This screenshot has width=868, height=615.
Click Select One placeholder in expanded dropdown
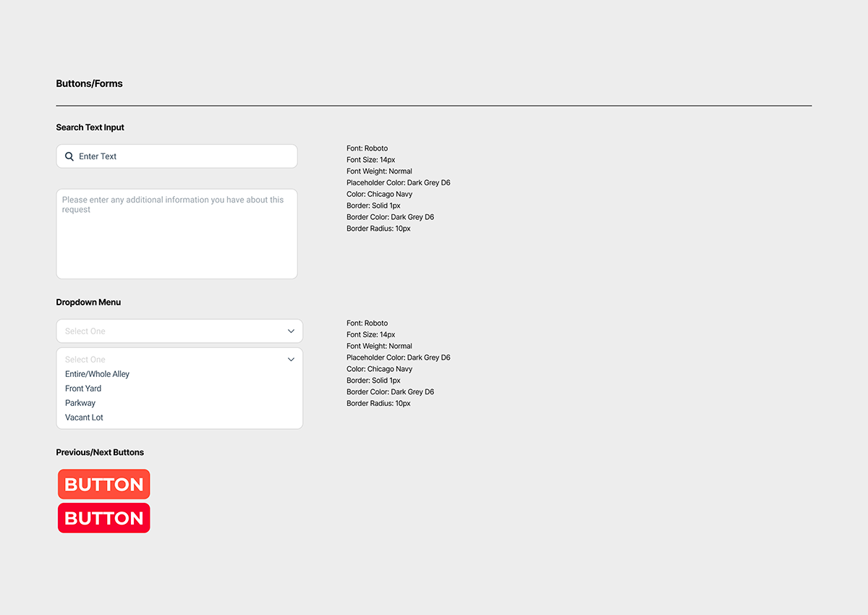85,360
